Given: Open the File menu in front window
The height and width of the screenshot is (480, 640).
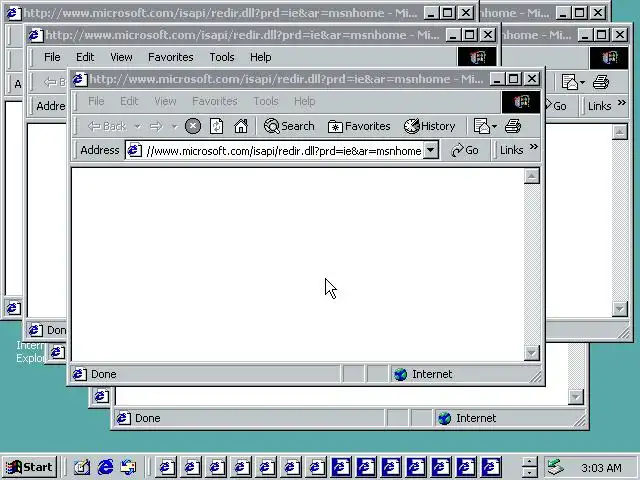Looking at the screenshot, I should pos(96,101).
